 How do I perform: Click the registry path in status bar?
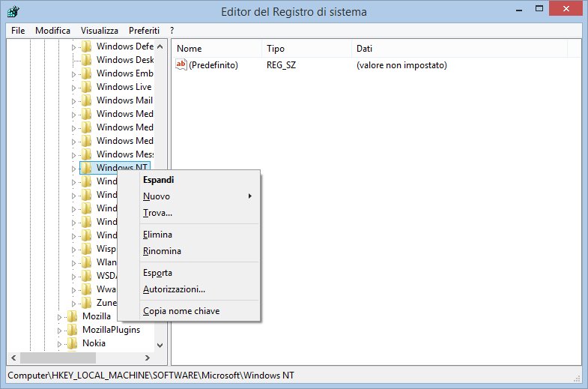pos(151,375)
